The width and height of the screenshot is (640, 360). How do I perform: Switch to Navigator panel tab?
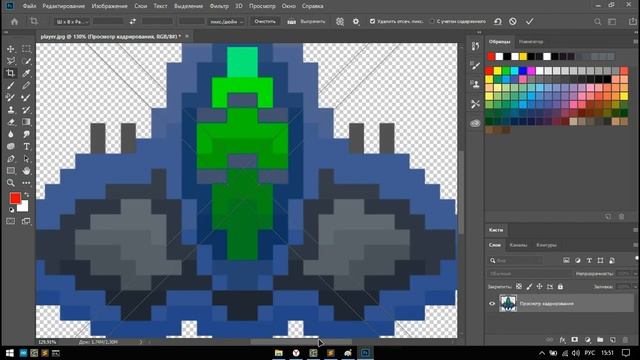coord(531,42)
